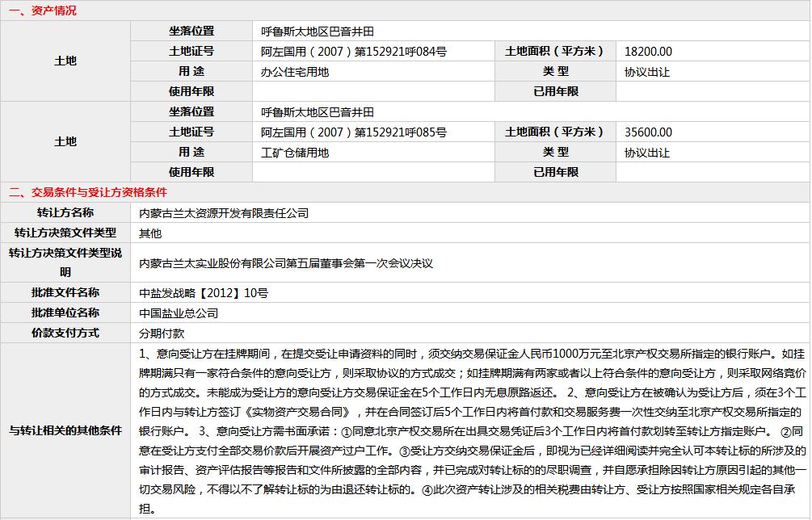Click the 转让方决策文件类型 row label
The height and width of the screenshot is (520, 812).
(65, 233)
